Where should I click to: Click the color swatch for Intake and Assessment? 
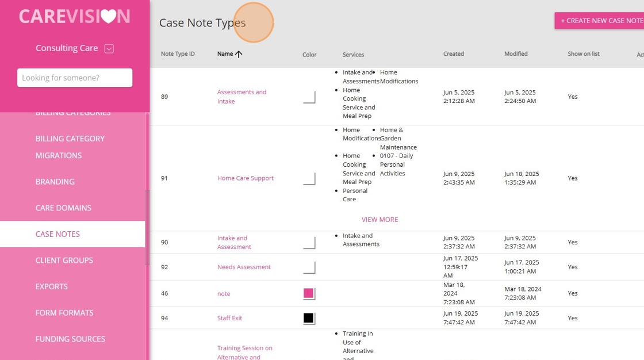pyautogui.click(x=309, y=243)
